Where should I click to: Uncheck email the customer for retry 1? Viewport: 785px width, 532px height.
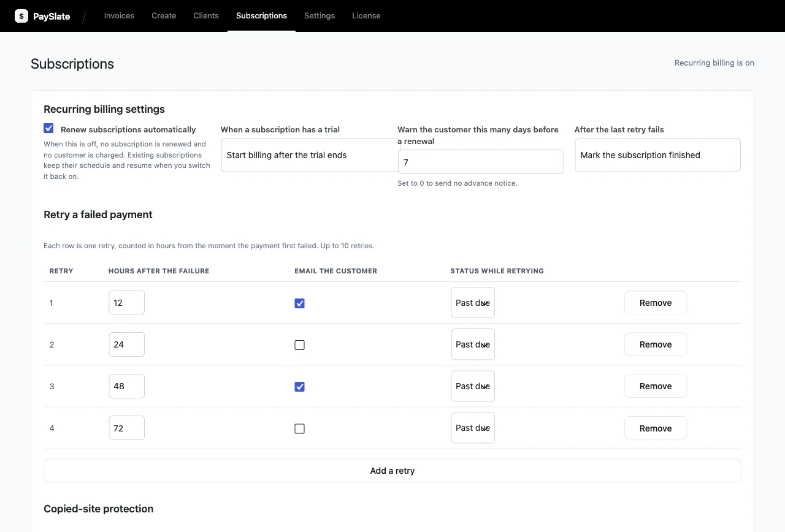pos(299,303)
